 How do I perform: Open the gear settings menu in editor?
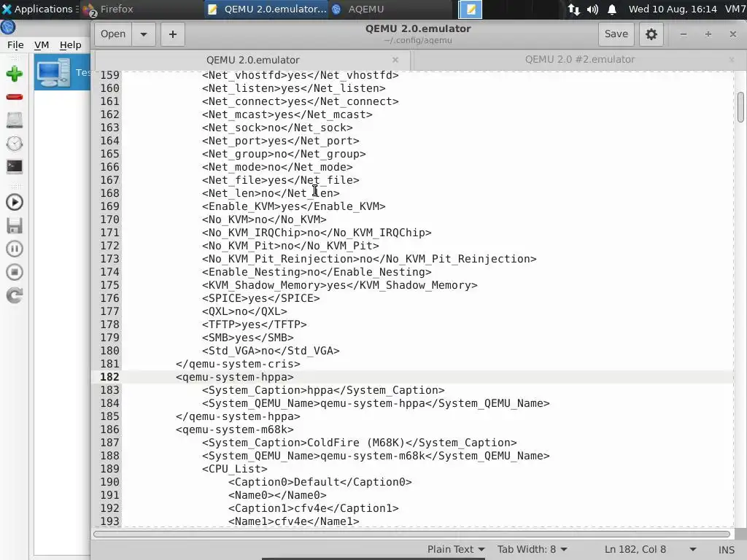tap(651, 34)
